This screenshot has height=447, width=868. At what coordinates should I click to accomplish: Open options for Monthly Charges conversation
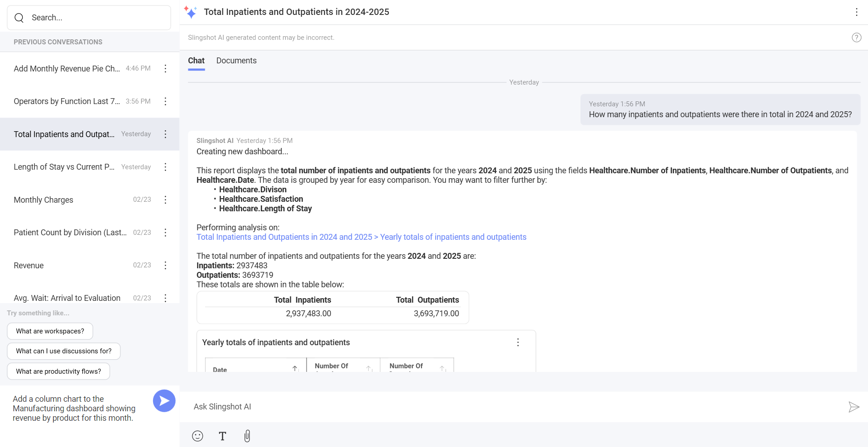tap(165, 200)
